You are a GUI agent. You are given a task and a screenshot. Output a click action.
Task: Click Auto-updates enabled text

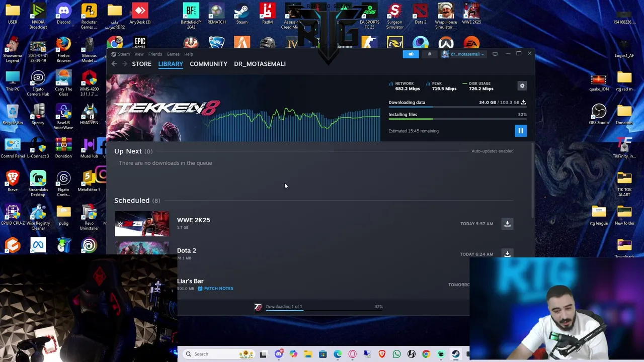[492, 151]
